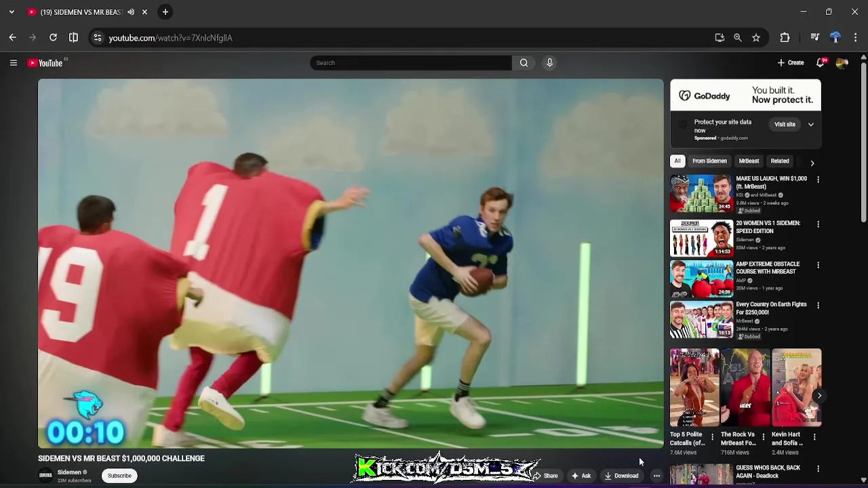868x488 pixels.
Task: Open options for Make Us Laugh video
Action: pos(818,180)
